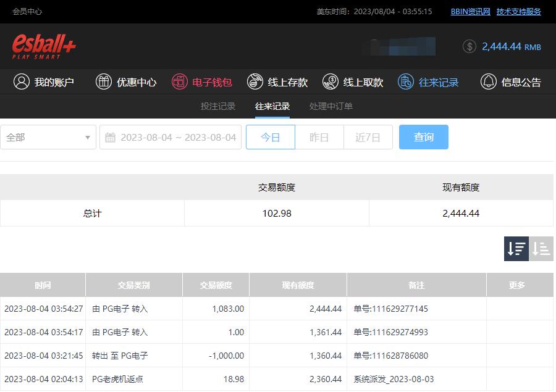
Task: Select the 昨日 date filter
Action: tap(319, 137)
